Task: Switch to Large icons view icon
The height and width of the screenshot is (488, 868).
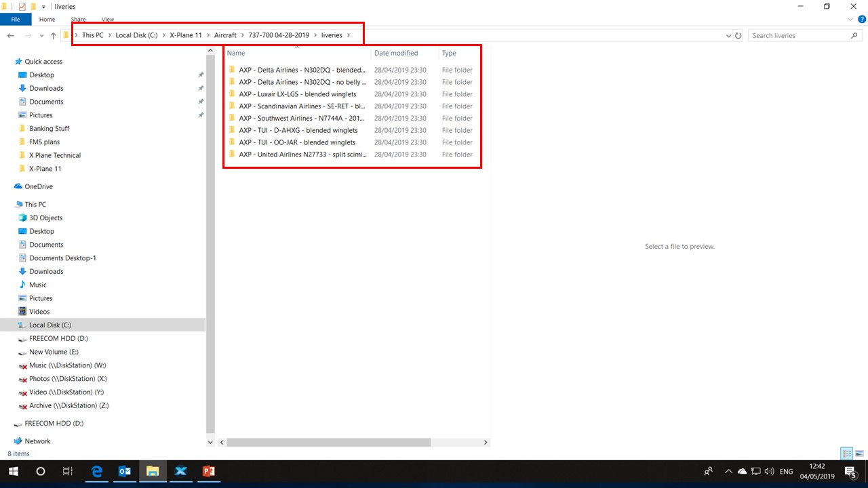Action: pos(859,453)
